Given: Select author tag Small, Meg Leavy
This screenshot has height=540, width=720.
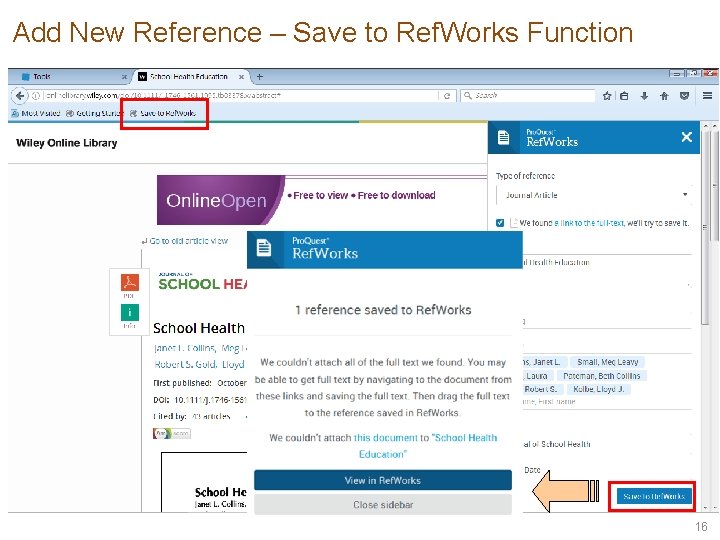Looking at the screenshot, I should [608, 362].
